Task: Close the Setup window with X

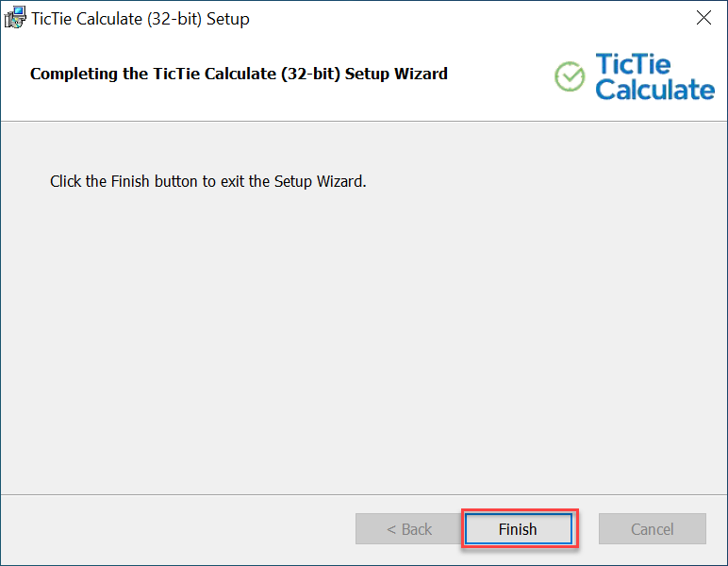Action: point(703,18)
